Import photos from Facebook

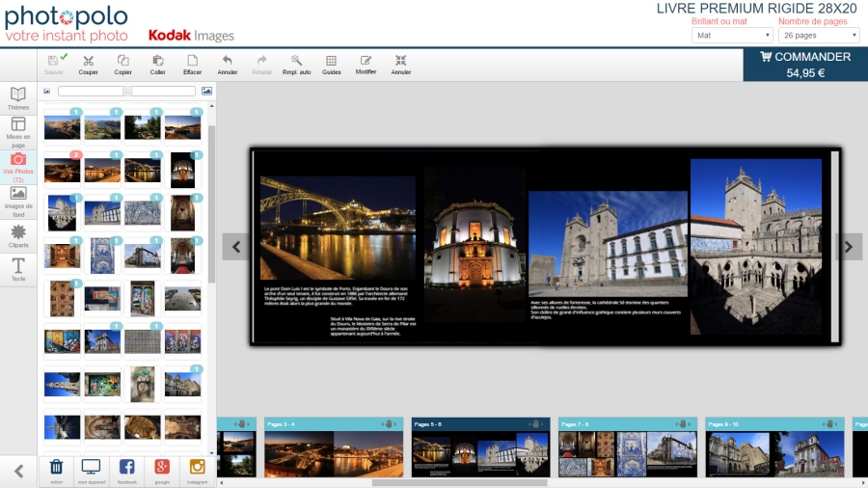coord(126,470)
